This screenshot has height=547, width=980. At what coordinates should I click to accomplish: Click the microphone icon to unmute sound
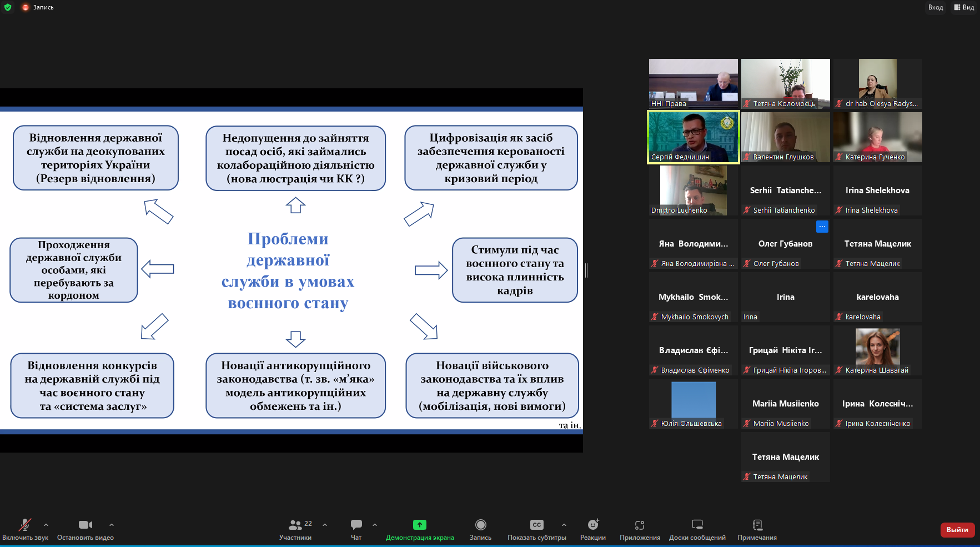[25, 525]
